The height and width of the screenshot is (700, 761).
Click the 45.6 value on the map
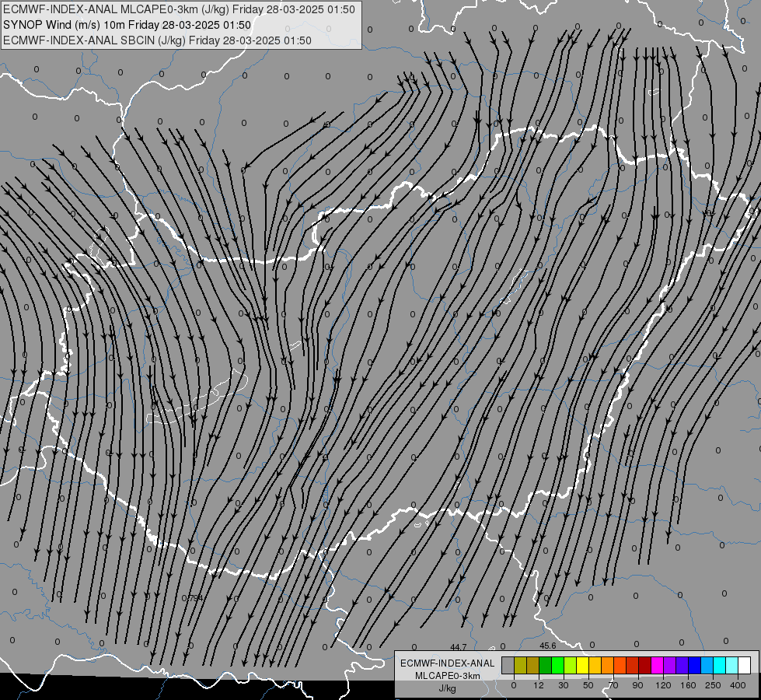[x=548, y=646]
